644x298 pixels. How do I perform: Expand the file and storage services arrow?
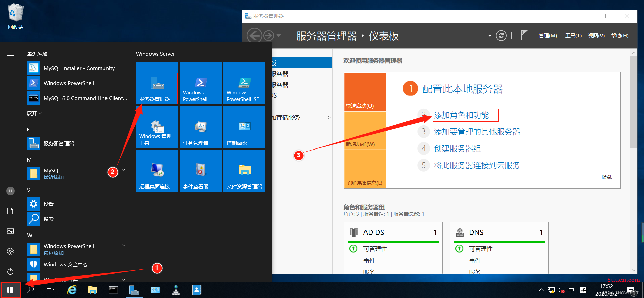tap(329, 118)
